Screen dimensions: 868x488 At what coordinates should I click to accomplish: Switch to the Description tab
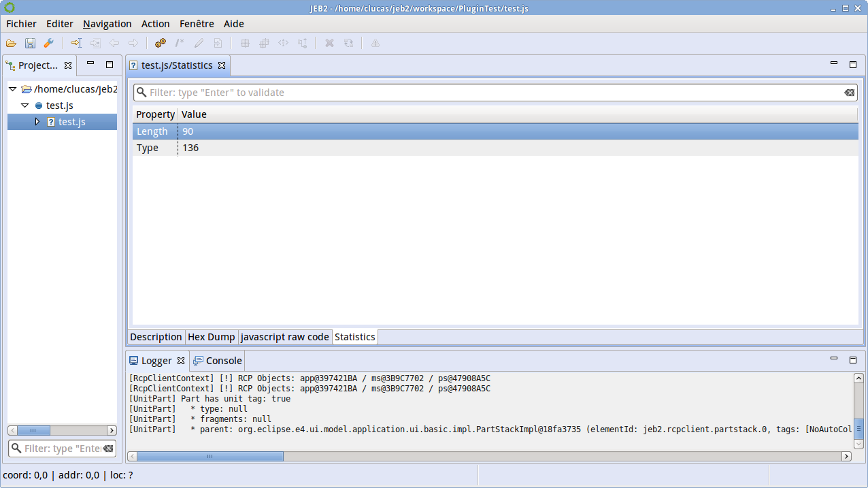[156, 337]
